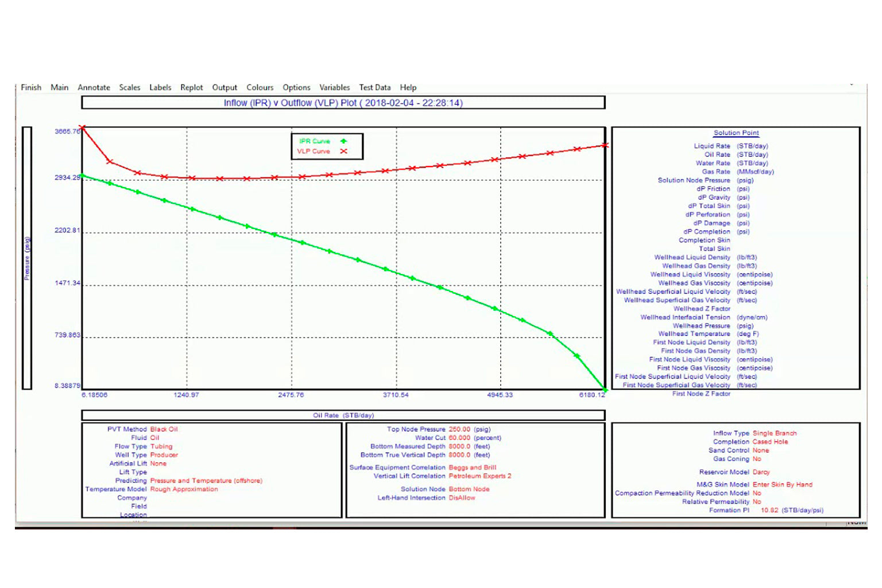Screen dimensions: 882x588
Task: Click the Beggs and Brill correlation value
Action: point(473,468)
